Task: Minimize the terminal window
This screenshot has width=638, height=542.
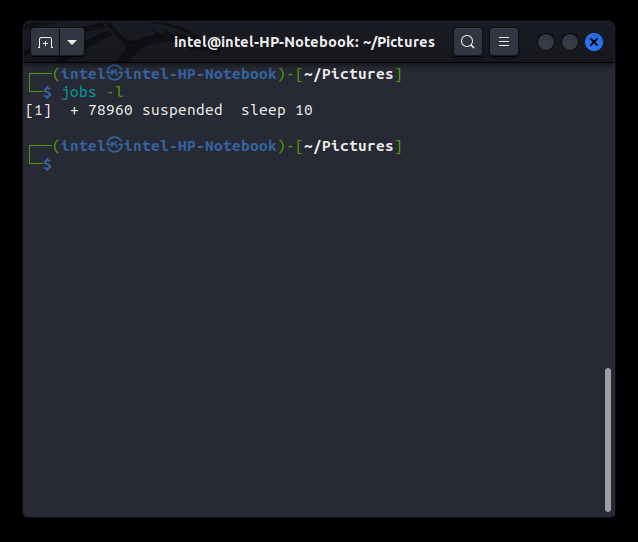Action: point(545,42)
